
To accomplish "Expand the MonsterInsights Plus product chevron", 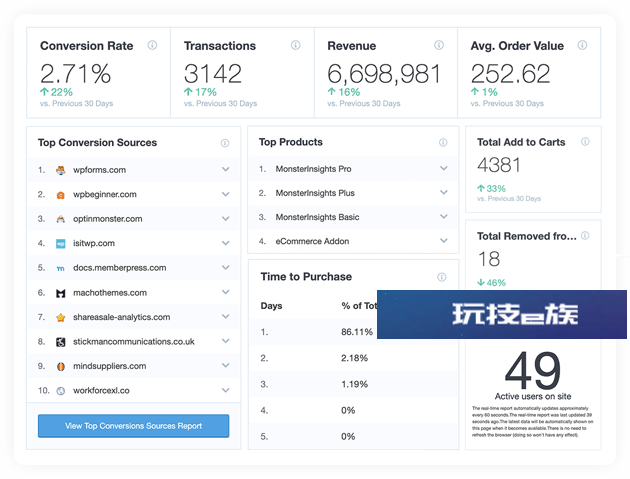I will pyautogui.click(x=444, y=192).
